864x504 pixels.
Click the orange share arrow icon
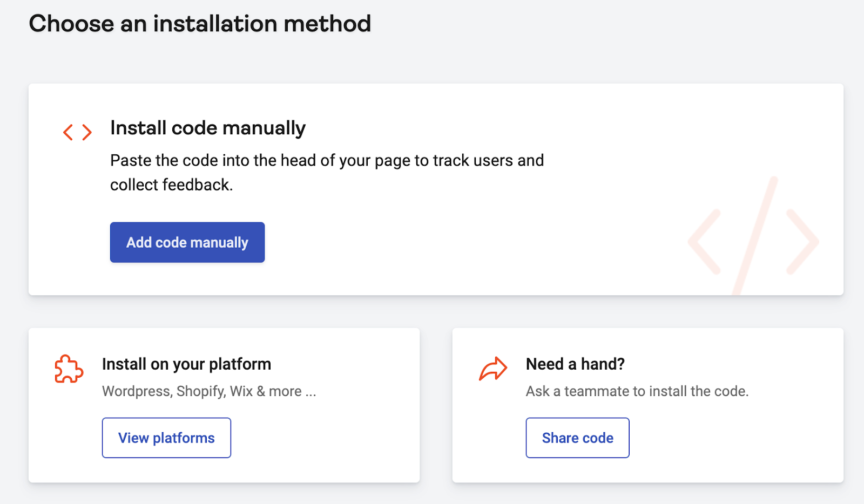493,369
